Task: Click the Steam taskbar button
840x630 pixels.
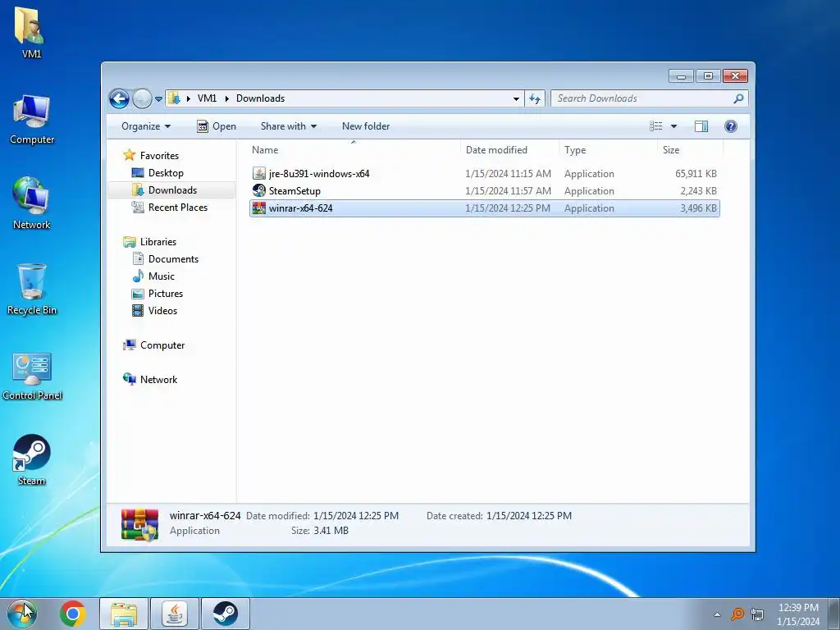Action: [225, 614]
